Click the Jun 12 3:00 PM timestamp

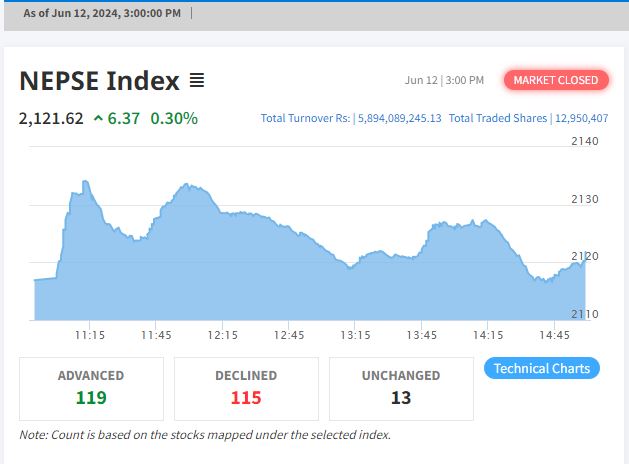click(444, 80)
